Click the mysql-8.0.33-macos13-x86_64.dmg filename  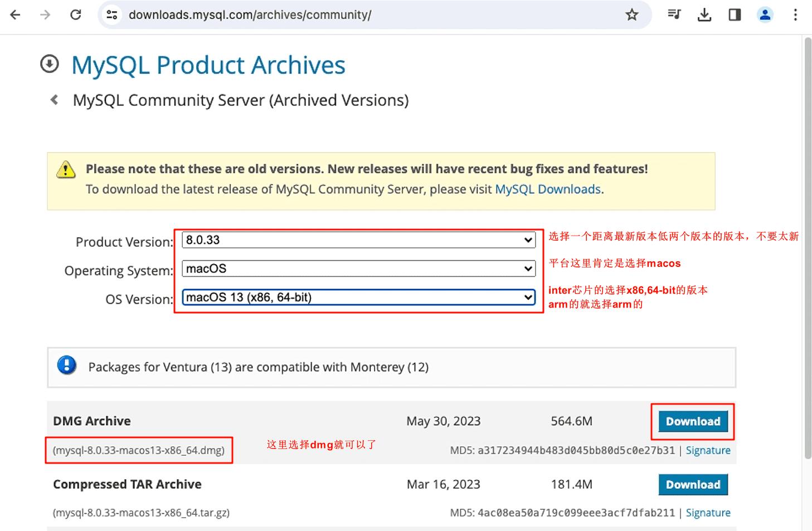[139, 450]
